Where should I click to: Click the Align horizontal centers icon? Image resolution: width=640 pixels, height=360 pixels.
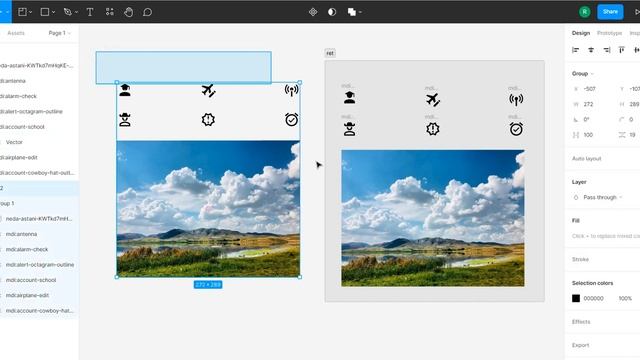(591, 50)
